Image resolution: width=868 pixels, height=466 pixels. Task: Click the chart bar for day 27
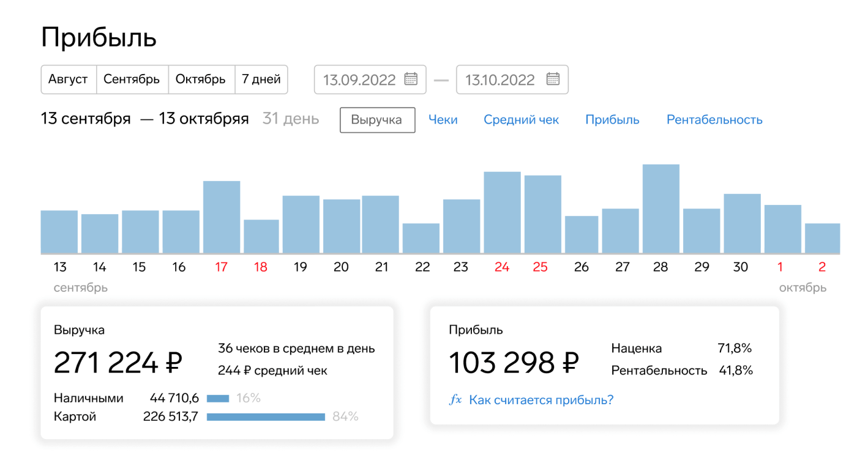click(620, 231)
